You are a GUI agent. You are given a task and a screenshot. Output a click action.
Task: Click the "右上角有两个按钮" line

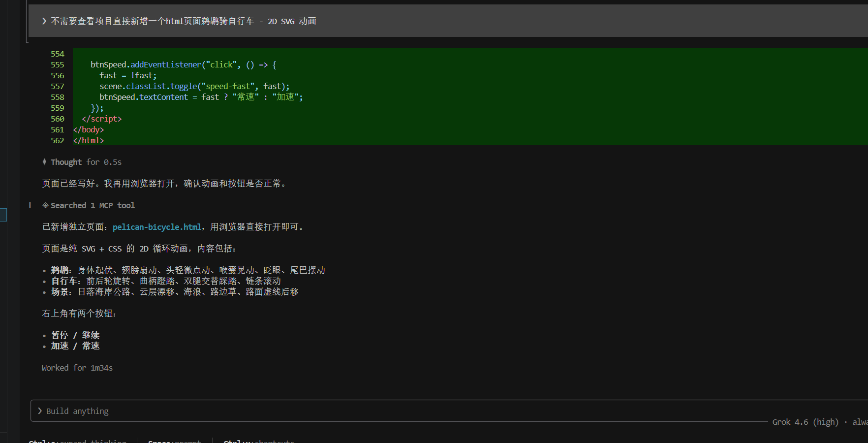click(x=79, y=314)
